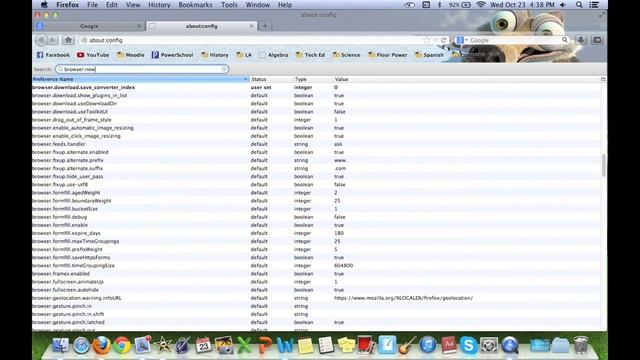Bookmark this page with the star icon

[x=427, y=40]
